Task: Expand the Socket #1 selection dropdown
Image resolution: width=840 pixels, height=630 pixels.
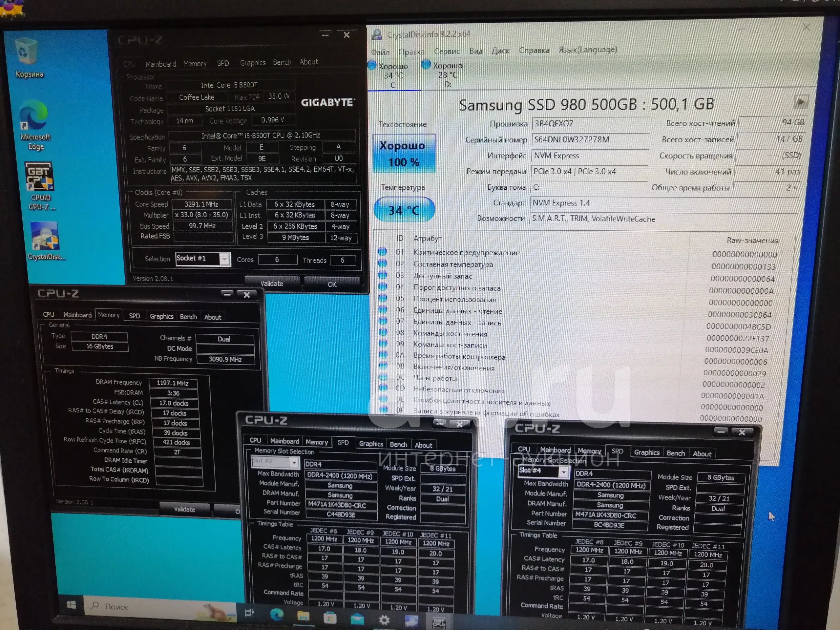Action: click(x=224, y=259)
